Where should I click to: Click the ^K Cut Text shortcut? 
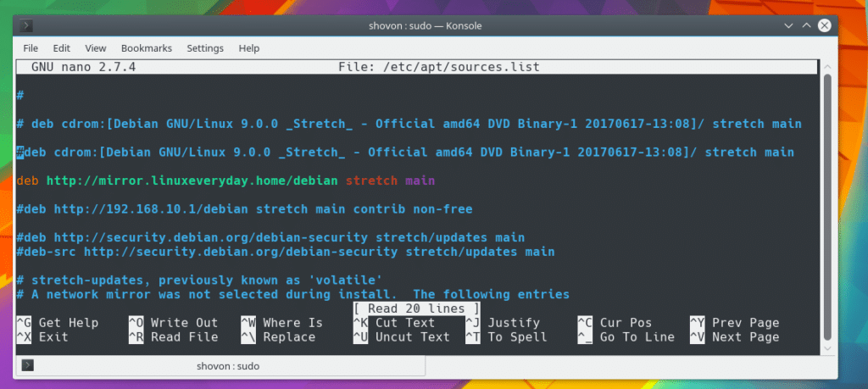tap(394, 323)
